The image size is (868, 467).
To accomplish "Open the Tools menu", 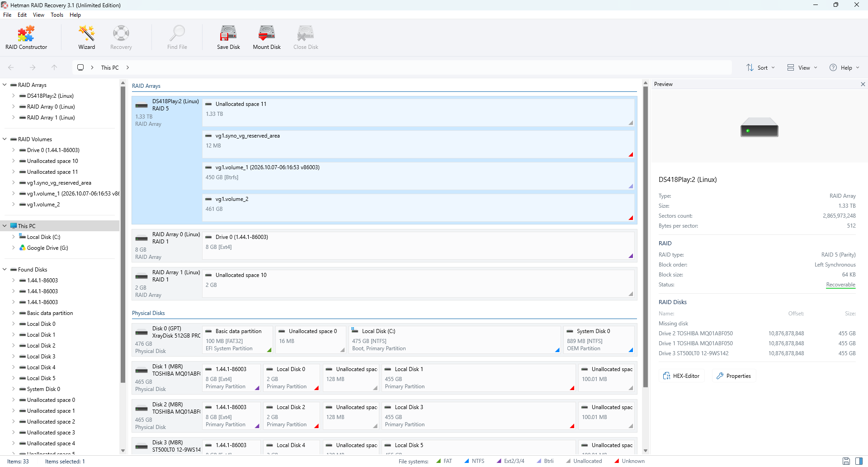I will 57,15.
